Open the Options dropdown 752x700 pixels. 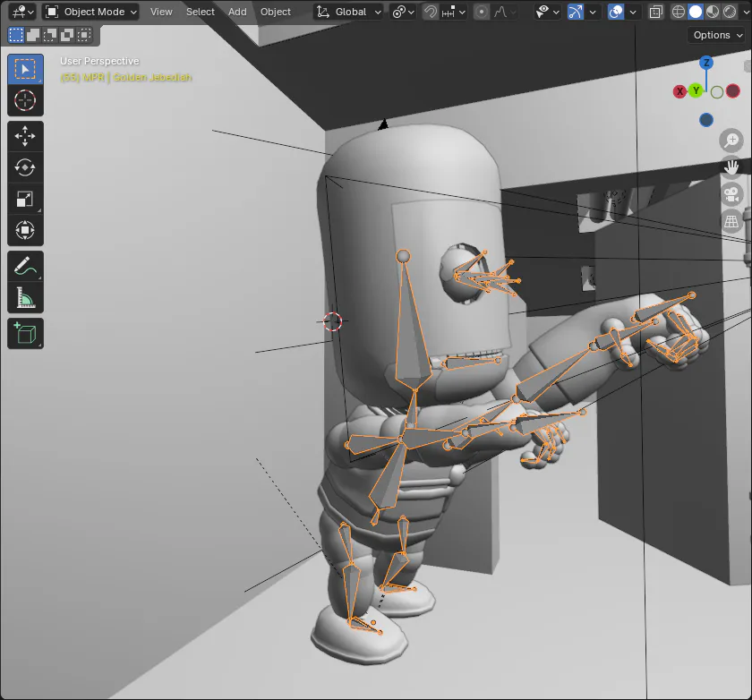tap(717, 35)
